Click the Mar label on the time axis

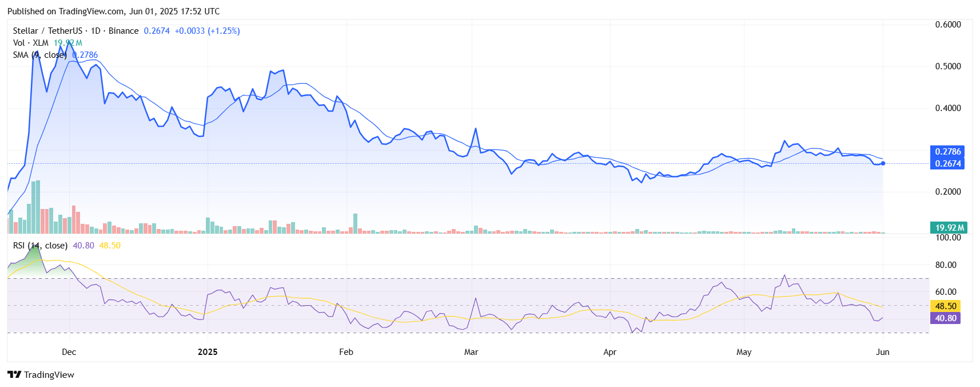471,352
